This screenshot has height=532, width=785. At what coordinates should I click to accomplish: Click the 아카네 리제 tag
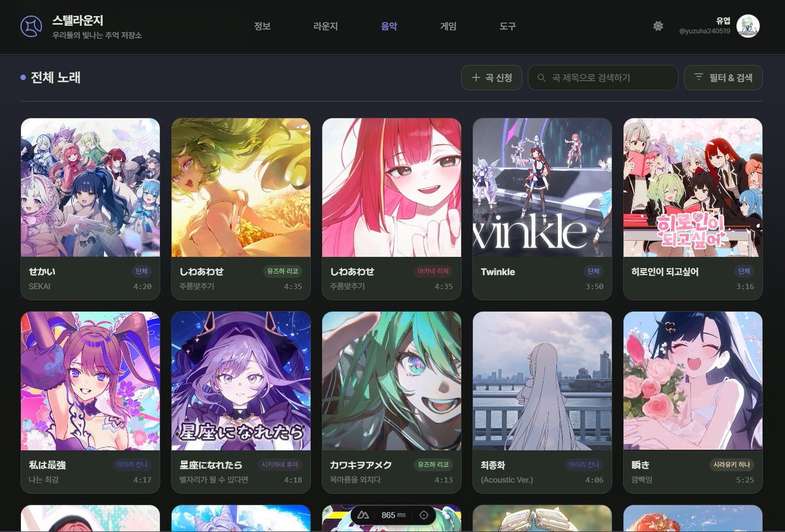click(434, 271)
